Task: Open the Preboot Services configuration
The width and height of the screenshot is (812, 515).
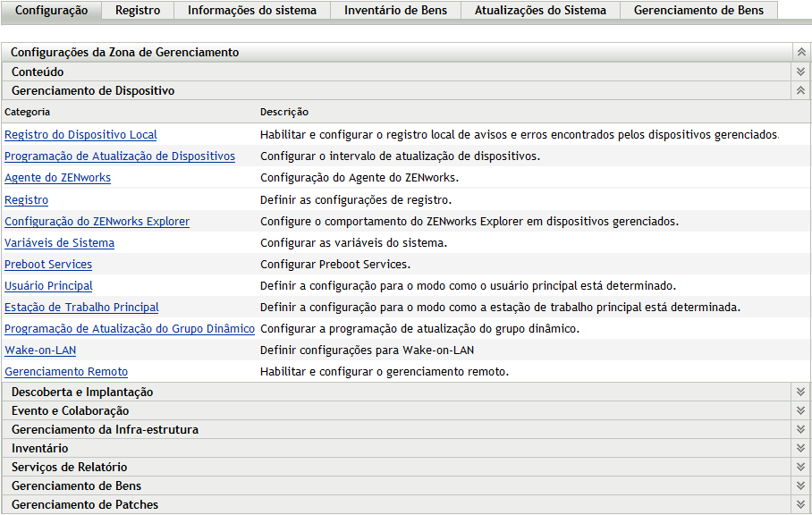Action: pos(48,264)
